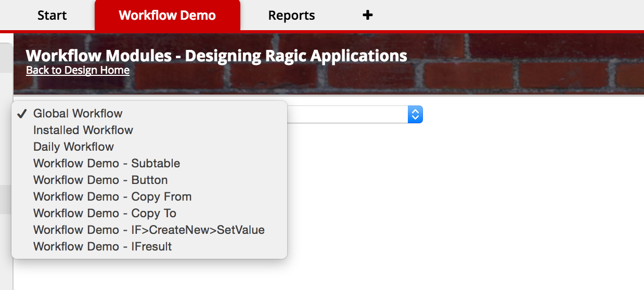
Task: Open the Start tab
Action: 52,15
